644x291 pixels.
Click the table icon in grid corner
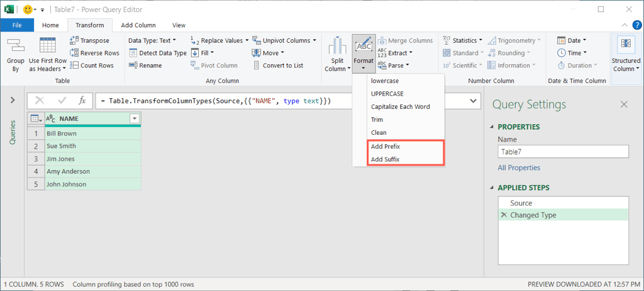pos(36,118)
